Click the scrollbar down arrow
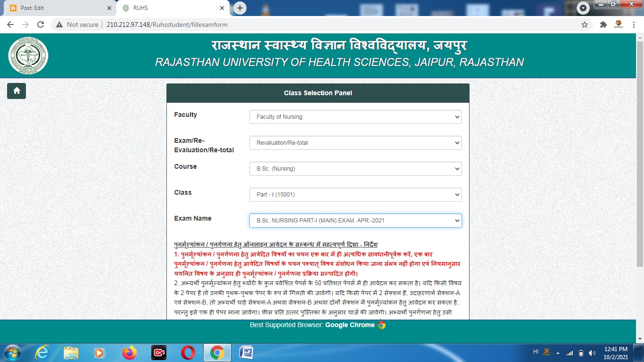644x362 pixels. (640, 338)
